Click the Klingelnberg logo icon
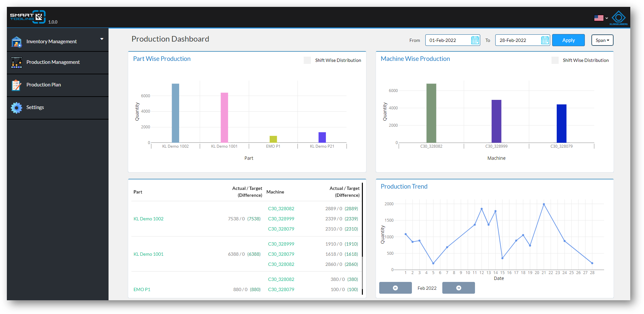The width and height of the screenshot is (644, 314). pyautogui.click(x=619, y=18)
